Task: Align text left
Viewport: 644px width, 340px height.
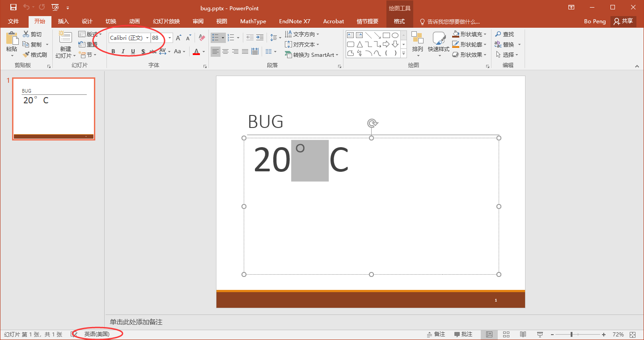Action: pos(216,51)
